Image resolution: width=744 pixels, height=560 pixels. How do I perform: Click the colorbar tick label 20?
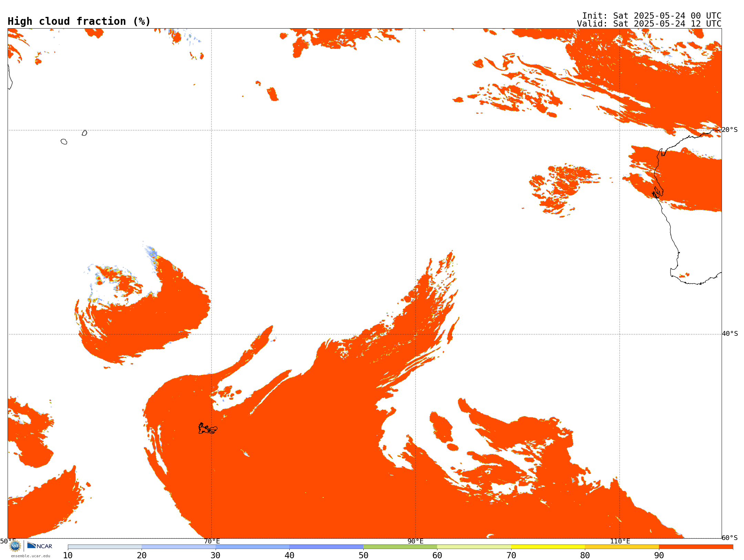142,556
